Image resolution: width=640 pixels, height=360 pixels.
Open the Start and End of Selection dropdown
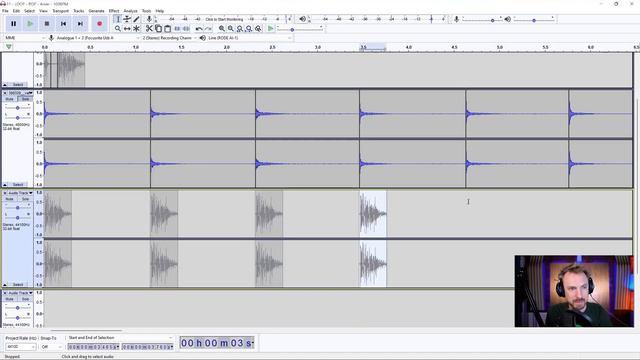tap(120, 338)
